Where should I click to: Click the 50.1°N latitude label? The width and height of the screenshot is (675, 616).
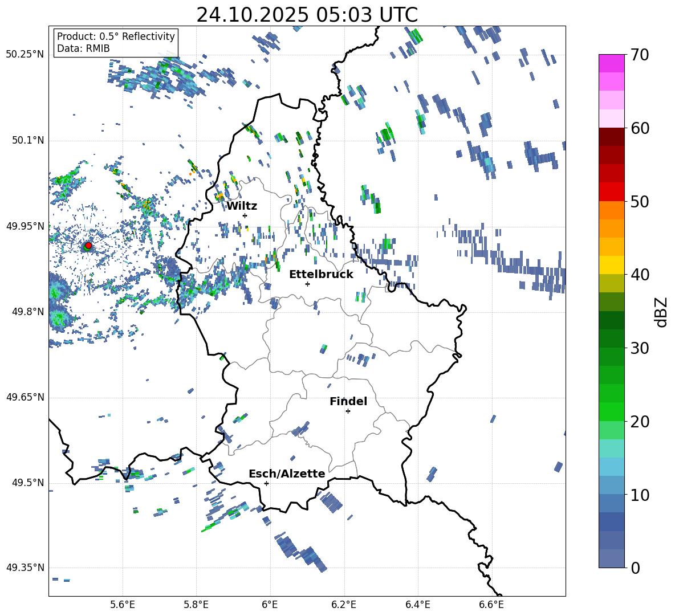click(x=28, y=140)
